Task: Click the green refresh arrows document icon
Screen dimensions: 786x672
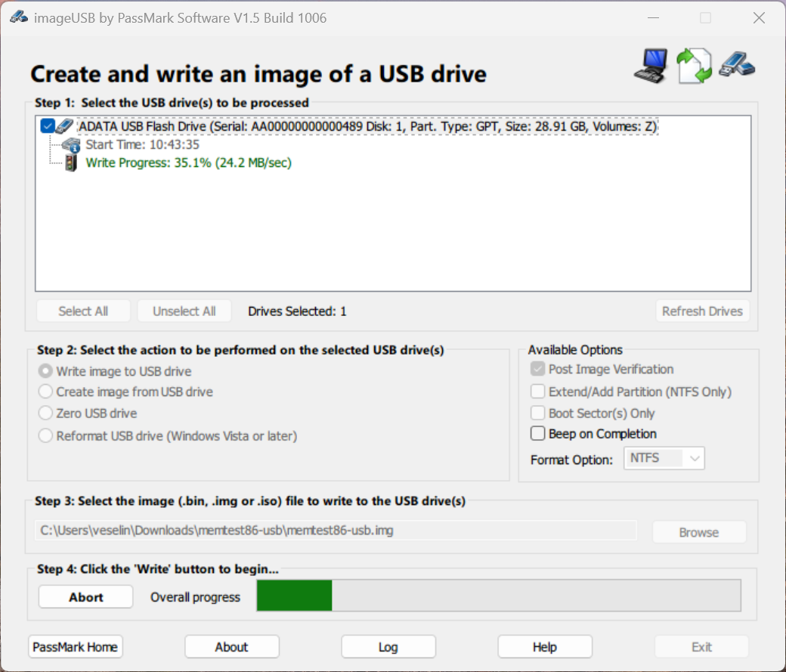Action: tap(694, 66)
